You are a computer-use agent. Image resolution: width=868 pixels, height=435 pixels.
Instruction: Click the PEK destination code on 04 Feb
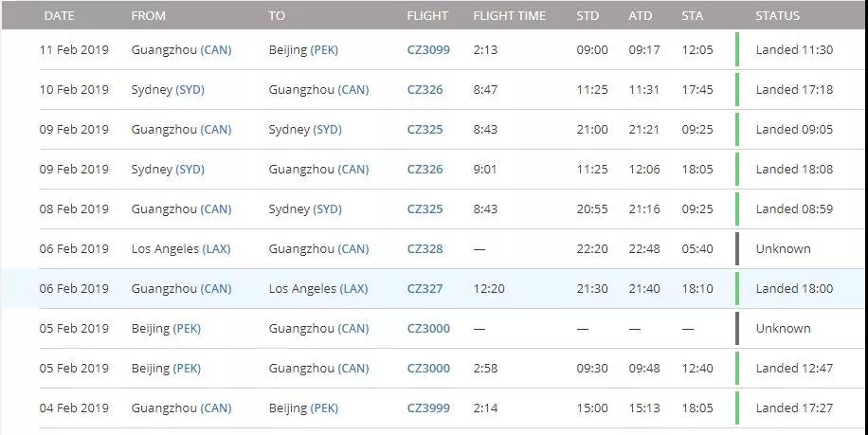point(324,408)
